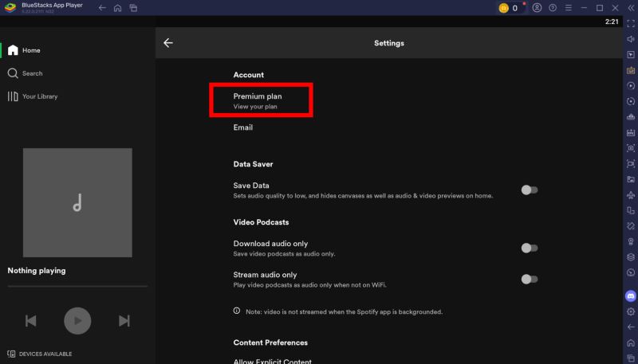Screen dimensions: 638x364
Task: Click the Video Podcasts section heading
Action: [262, 222]
